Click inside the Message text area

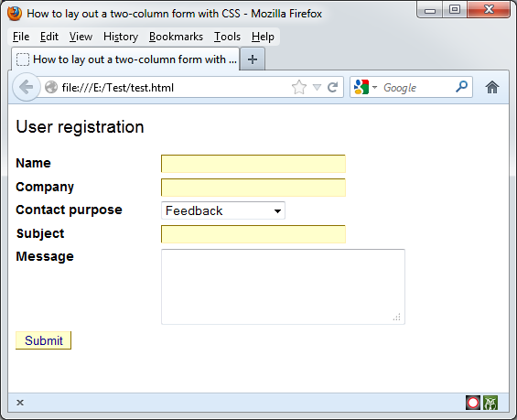(283, 286)
